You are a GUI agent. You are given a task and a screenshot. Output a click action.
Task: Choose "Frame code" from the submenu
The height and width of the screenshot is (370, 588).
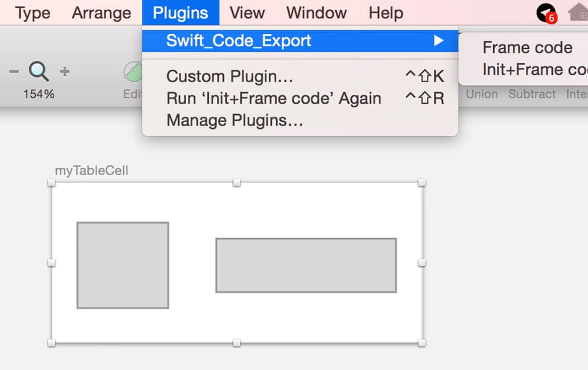tap(527, 47)
